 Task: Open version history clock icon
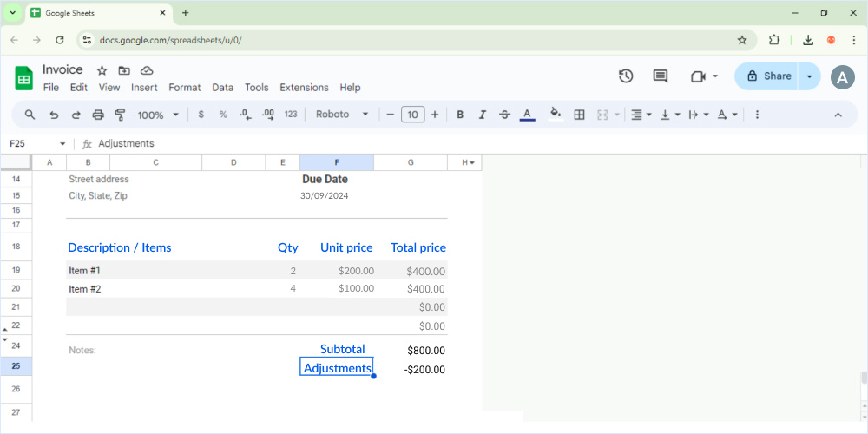coord(626,76)
